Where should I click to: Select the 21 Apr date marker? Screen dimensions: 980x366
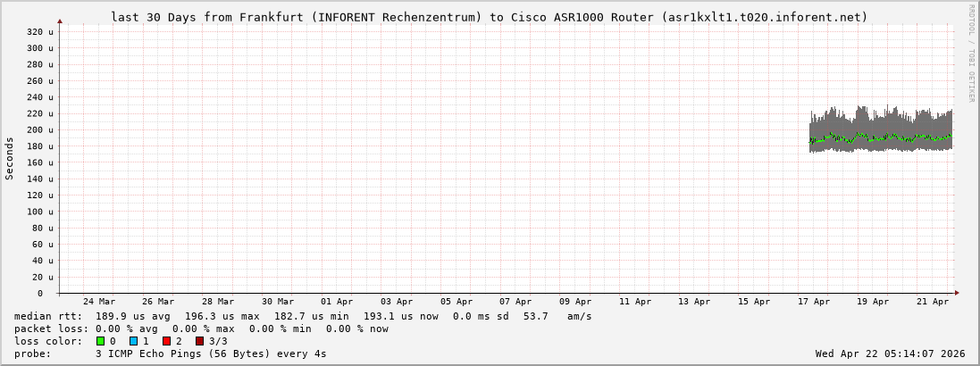click(x=933, y=302)
